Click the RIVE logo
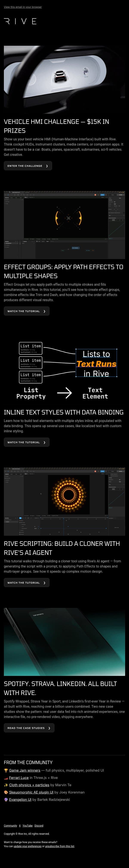The image size is (129, 868). pos(20,21)
